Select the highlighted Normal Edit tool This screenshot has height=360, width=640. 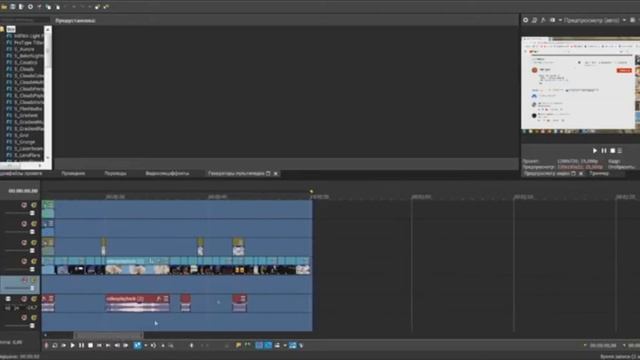(x=138, y=345)
